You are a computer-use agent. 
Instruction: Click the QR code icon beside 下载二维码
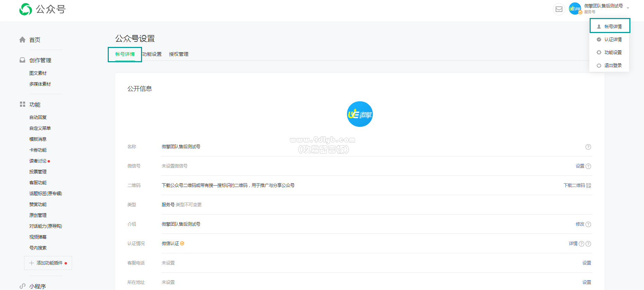tap(589, 186)
